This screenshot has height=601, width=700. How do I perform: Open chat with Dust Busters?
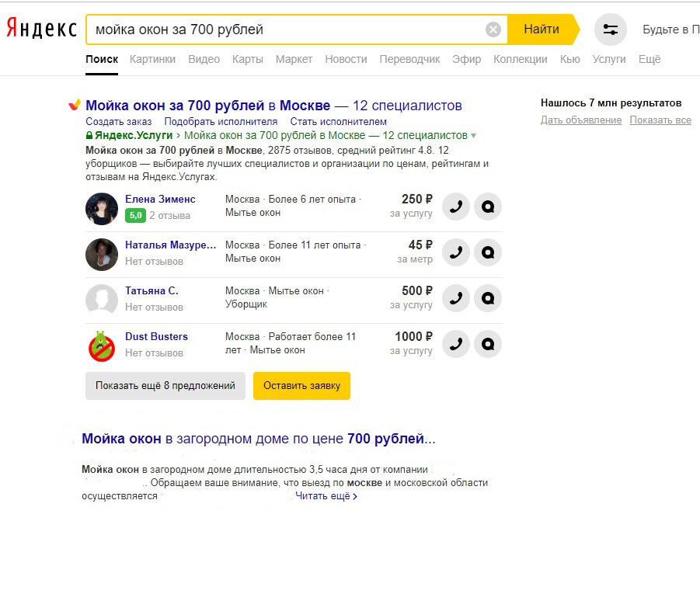(488, 344)
